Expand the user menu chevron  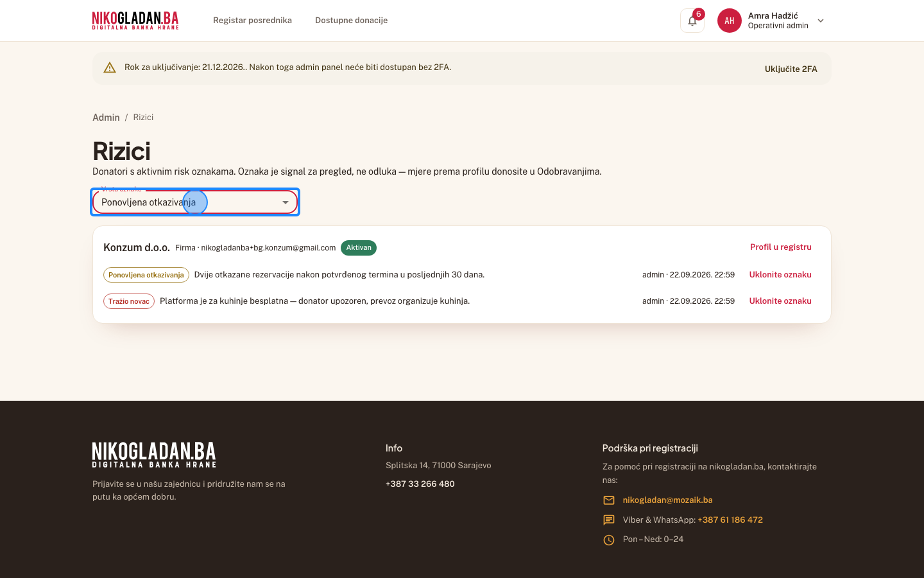[821, 21]
